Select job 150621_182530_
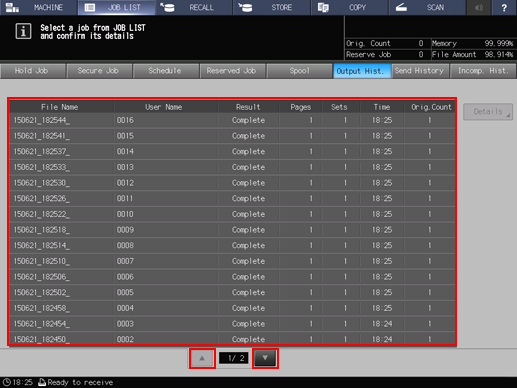Viewport: 517px width, 388px height. click(x=232, y=183)
